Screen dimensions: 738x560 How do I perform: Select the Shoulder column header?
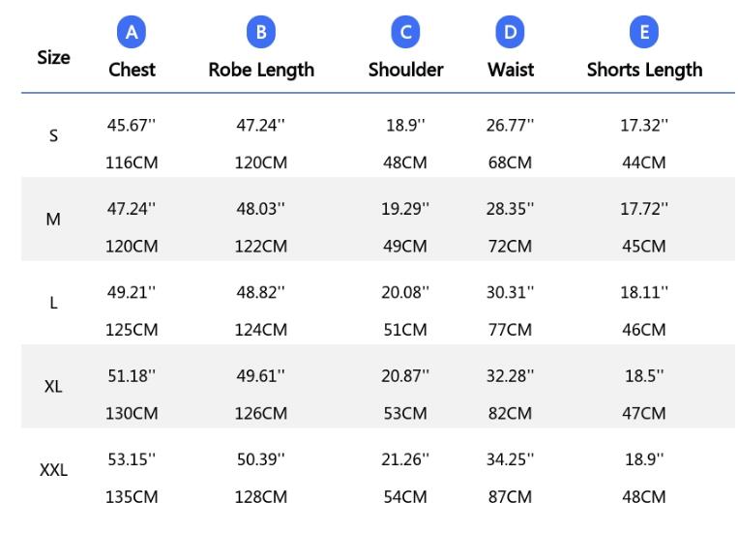pos(405,70)
